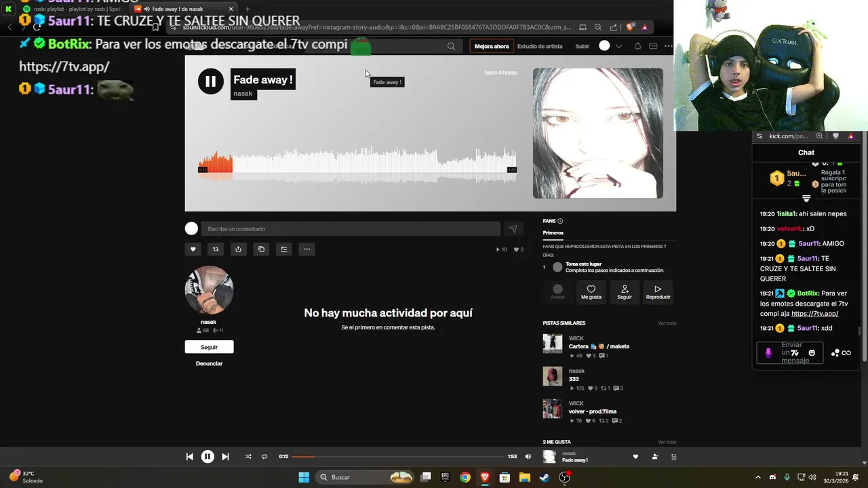Like current track in player bar

click(x=635, y=457)
